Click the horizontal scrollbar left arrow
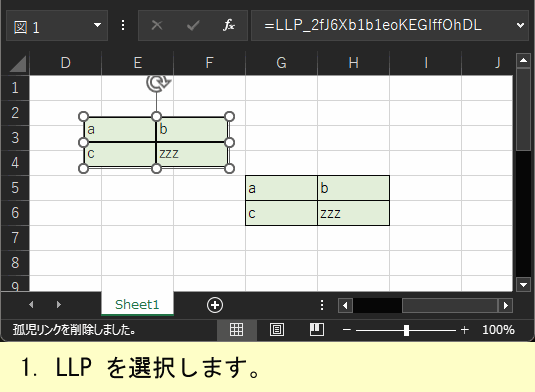This screenshot has width=535, height=392. (x=345, y=305)
